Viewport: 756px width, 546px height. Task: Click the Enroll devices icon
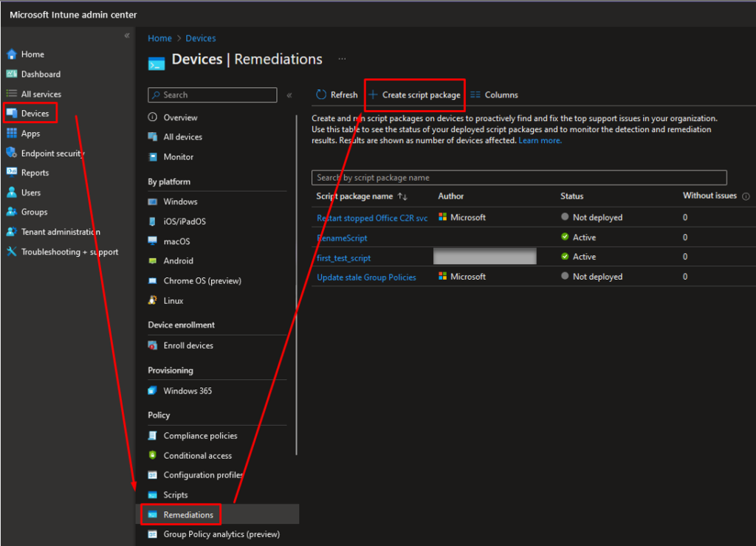(152, 345)
